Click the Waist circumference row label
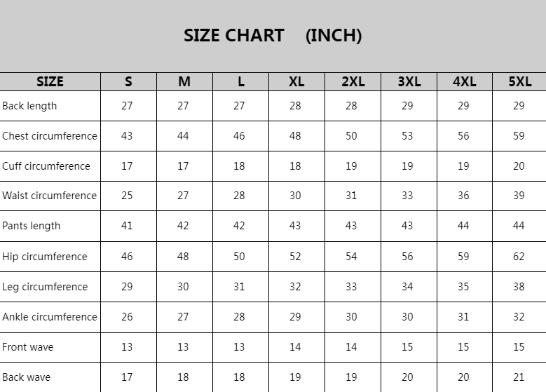 (49, 196)
